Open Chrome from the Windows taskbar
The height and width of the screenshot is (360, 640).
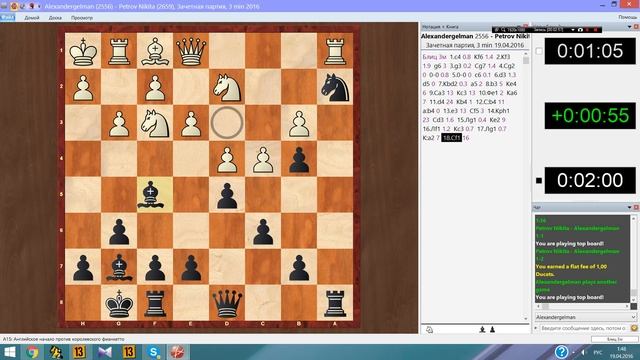click(32, 352)
